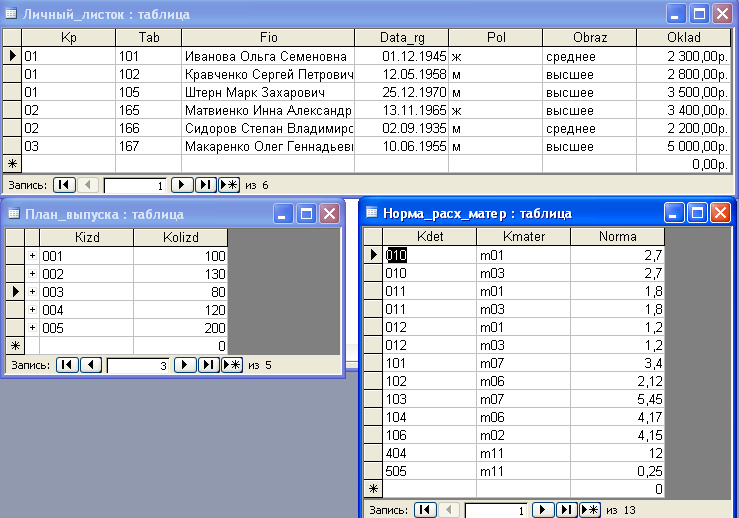This screenshot has width=739, height=518.
Task: Click Norma cell 2,12
Action: [x=617, y=381]
